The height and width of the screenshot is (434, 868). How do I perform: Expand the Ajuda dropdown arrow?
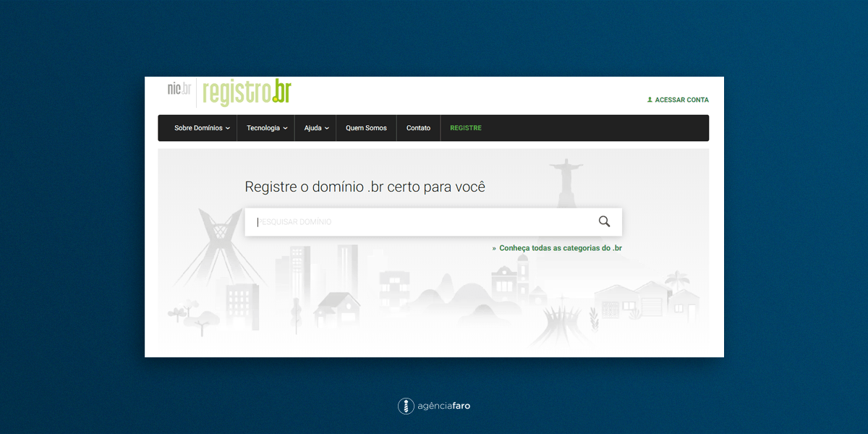pyautogui.click(x=327, y=128)
